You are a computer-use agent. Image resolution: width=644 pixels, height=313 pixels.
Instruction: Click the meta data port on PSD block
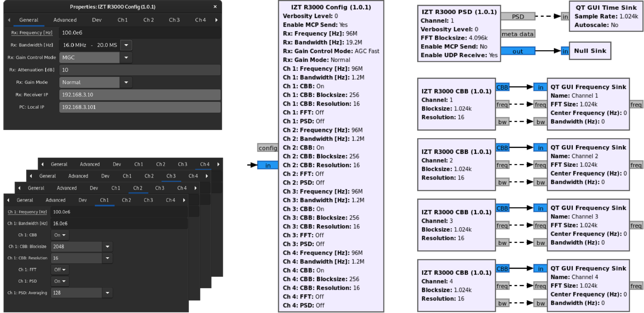click(518, 34)
